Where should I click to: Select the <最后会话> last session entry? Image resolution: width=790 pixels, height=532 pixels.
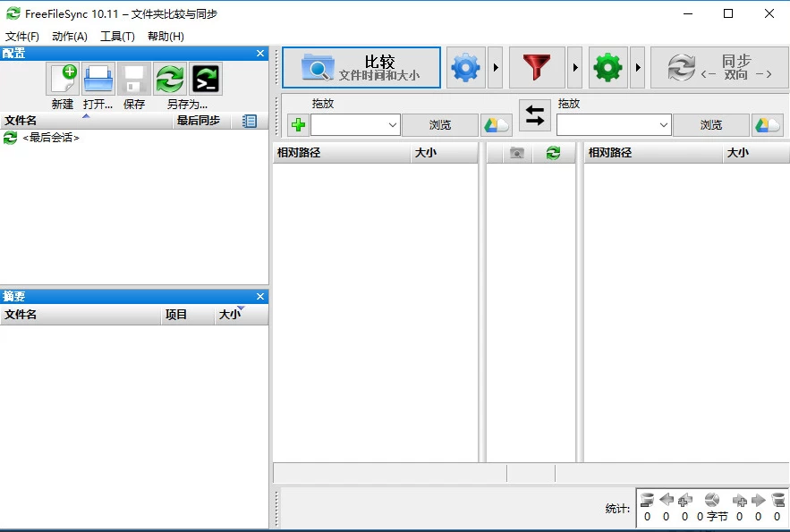51,138
